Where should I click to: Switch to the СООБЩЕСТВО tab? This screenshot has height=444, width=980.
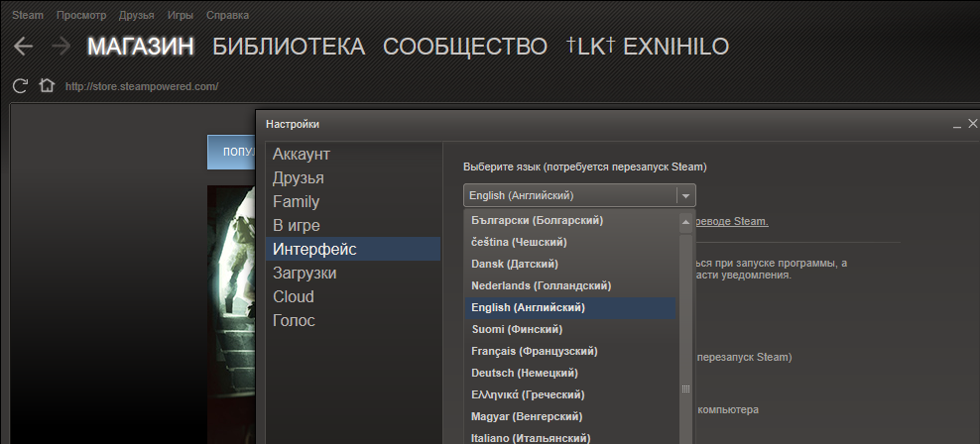click(x=465, y=47)
